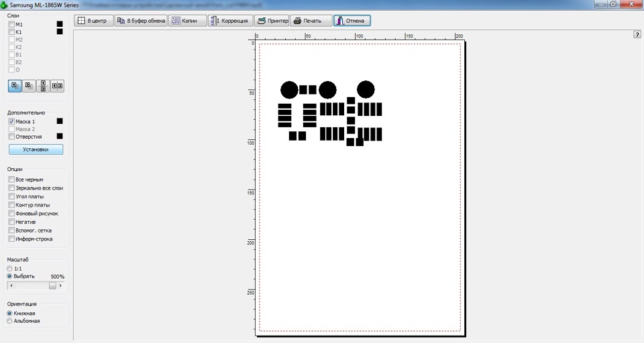Screen dimensions: 644x343
Task: Select the second layer arrangement icon (side 2)
Action: (x=29, y=86)
